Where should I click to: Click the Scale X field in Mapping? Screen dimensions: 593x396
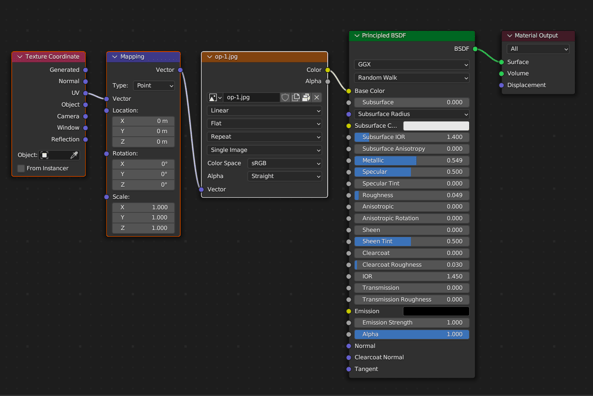143,207
